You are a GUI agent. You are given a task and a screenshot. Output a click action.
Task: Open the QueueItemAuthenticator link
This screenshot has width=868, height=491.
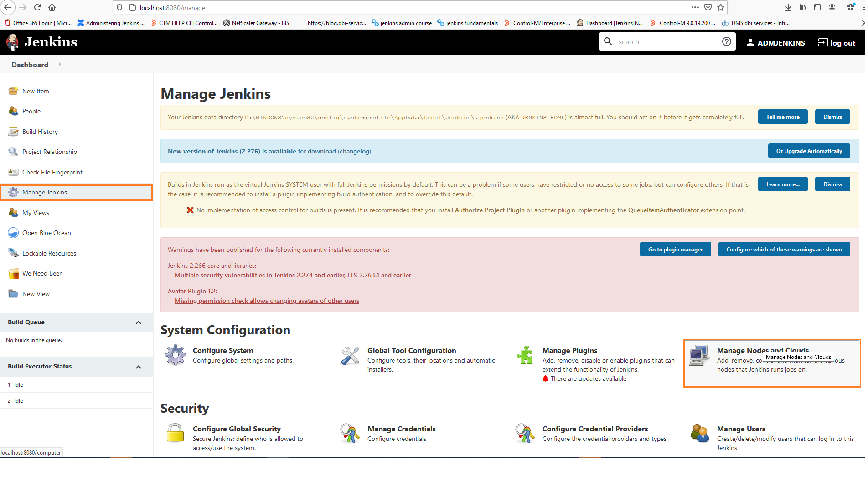coord(663,210)
